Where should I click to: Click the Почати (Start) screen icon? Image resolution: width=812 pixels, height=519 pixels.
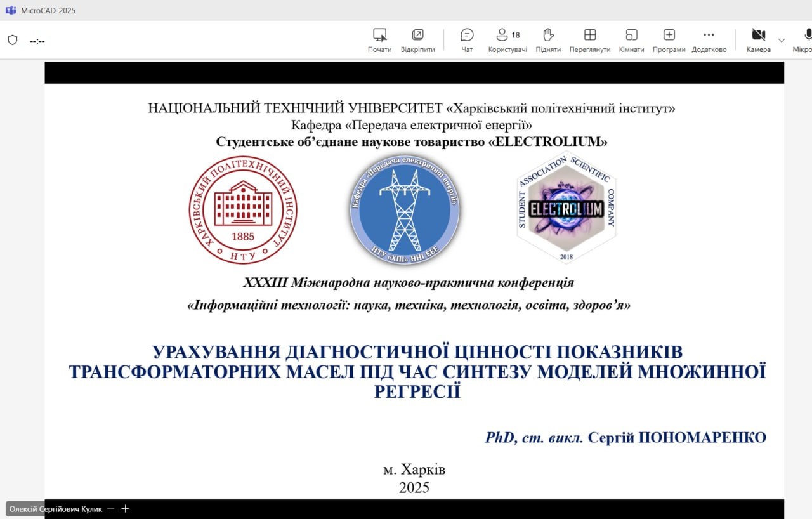[x=379, y=41]
